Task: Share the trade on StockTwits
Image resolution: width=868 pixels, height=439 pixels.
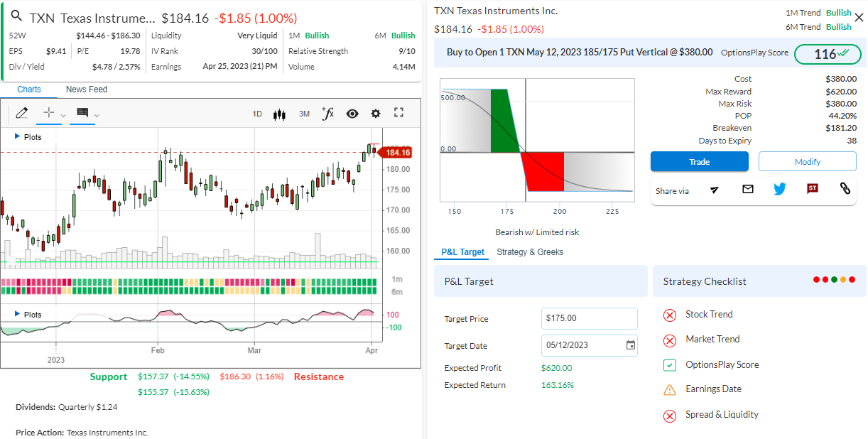Action: pos(813,189)
